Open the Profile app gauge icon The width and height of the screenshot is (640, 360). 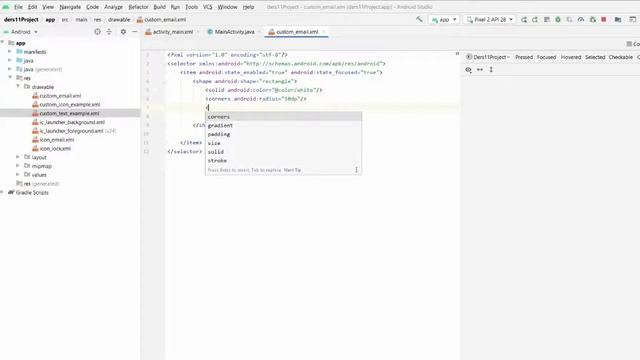581,20
